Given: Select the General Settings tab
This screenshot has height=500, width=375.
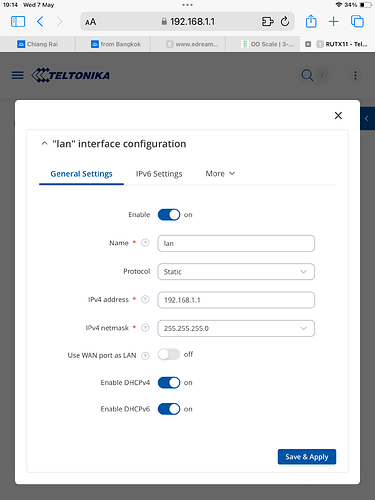Looking at the screenshot, I should click(81, 174).
